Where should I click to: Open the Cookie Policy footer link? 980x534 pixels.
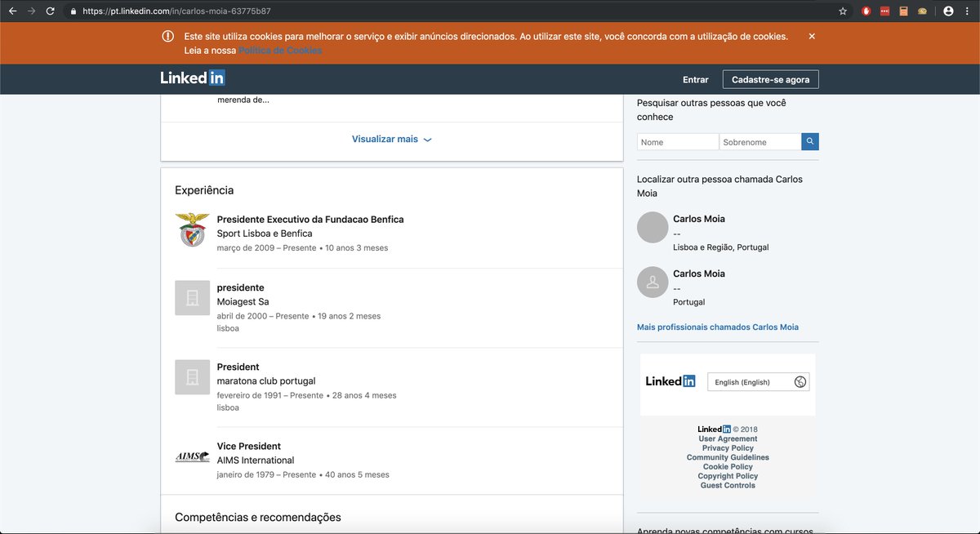pyautogui.click(x=728, y=467)
